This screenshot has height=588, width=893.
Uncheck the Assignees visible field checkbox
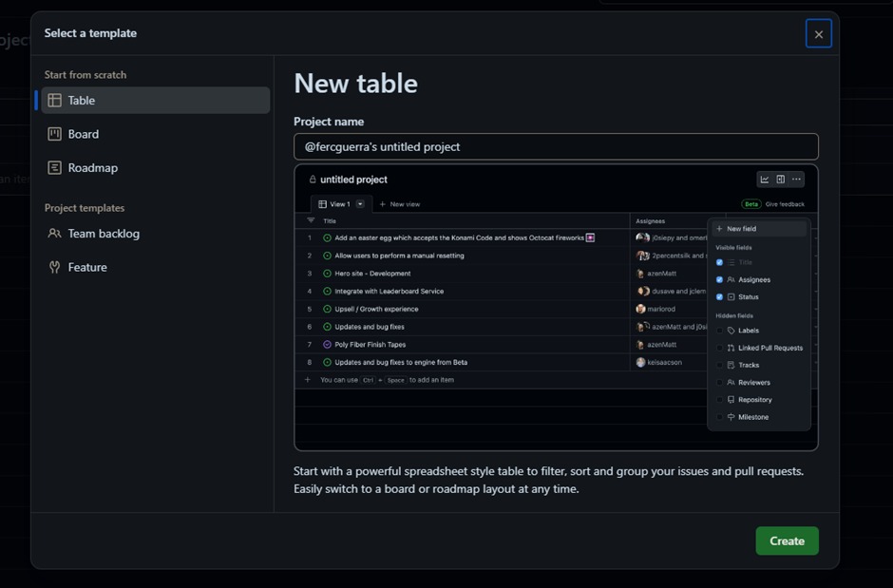click(x=719, y=280)
